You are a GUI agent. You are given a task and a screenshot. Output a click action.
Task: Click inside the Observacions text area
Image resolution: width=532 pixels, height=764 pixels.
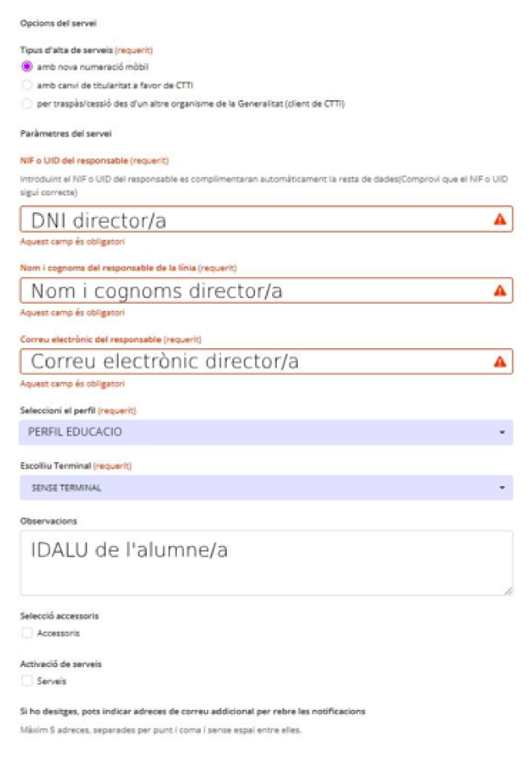tap(266, 564)
